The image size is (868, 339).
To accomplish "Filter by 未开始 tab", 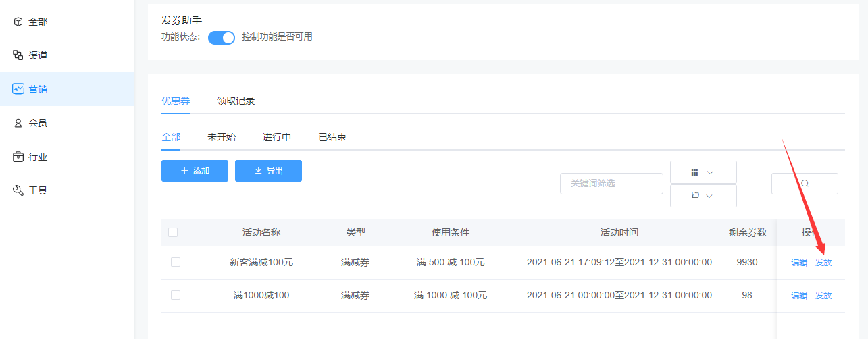I will click(x=222, y=137).
